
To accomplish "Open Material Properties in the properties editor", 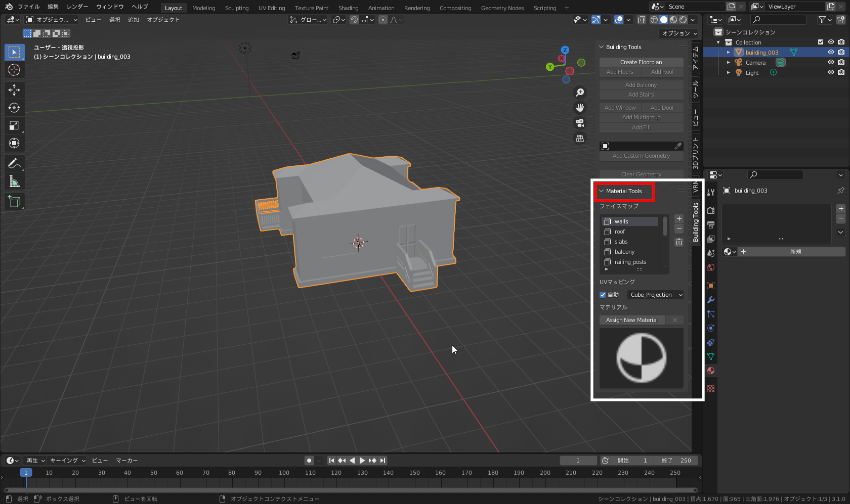I will click(x=711, y=371).
